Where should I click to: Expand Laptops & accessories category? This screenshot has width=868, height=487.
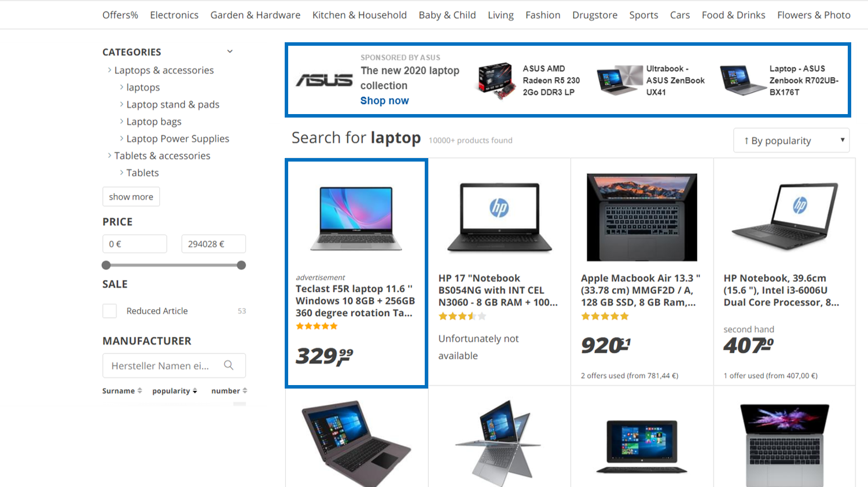109,70
